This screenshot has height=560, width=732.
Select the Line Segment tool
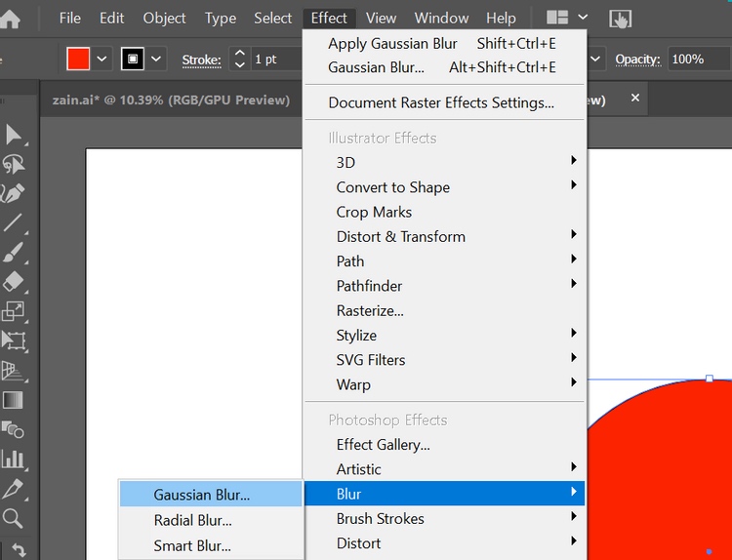pyautogui.click(x=13, y=222)
